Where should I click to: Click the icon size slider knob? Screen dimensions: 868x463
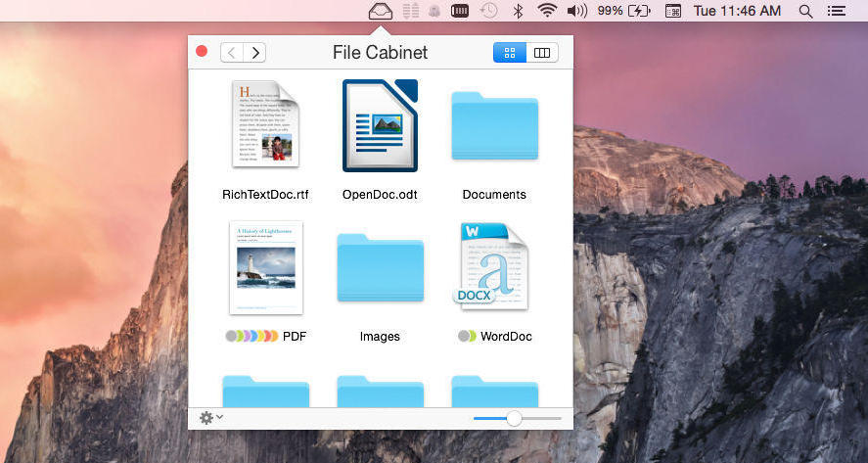click(515, 418)
